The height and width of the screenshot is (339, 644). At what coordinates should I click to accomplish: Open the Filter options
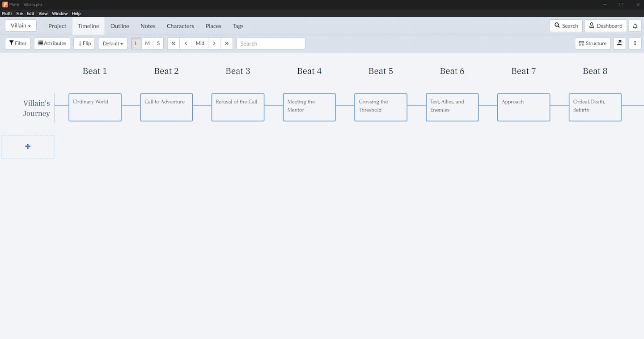click(18, 43)
